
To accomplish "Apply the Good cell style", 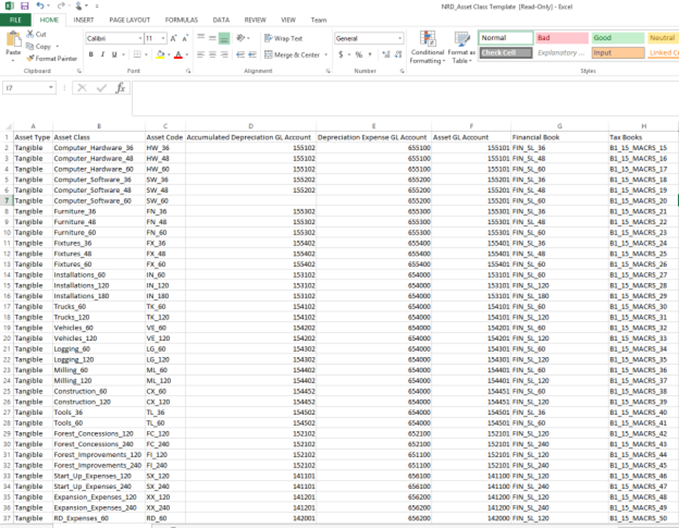I will [618, 38].
